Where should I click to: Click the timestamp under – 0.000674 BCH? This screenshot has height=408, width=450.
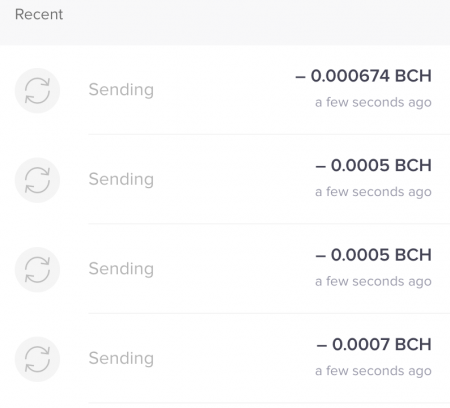tap(373, 102)
